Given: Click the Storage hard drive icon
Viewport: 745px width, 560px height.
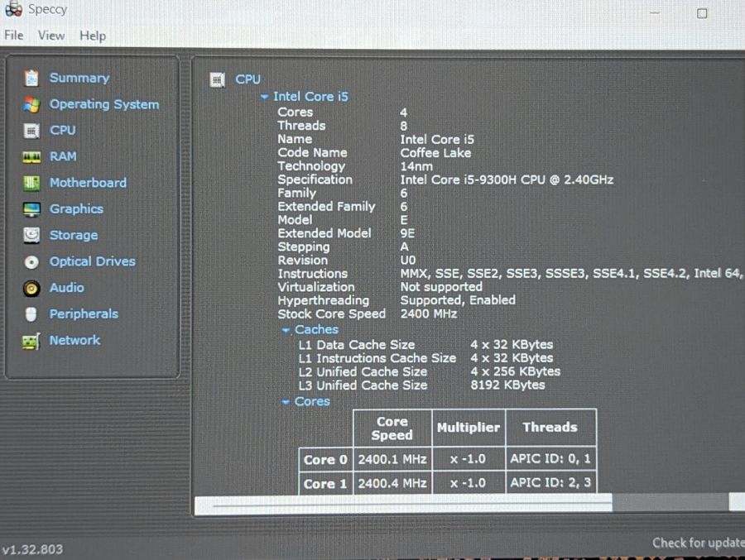Looking at the screenshot, I should pos(31,235).
